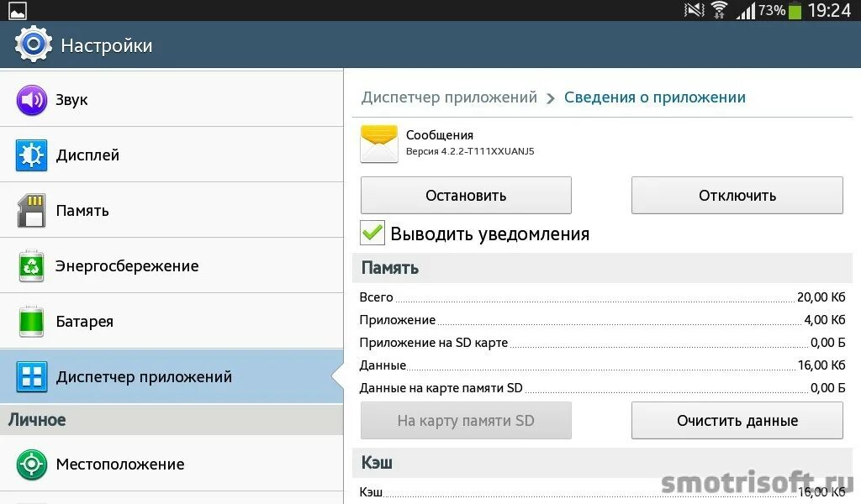Click the breadcrumb chevron after Диспетчер приложений
The width and height of the screenshot is (861, 504).
coord(551,98)
